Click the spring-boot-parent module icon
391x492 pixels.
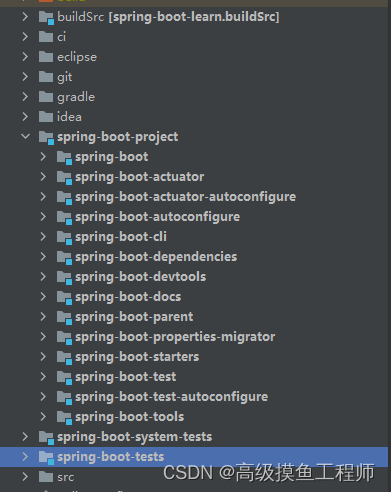coord(64,318)
